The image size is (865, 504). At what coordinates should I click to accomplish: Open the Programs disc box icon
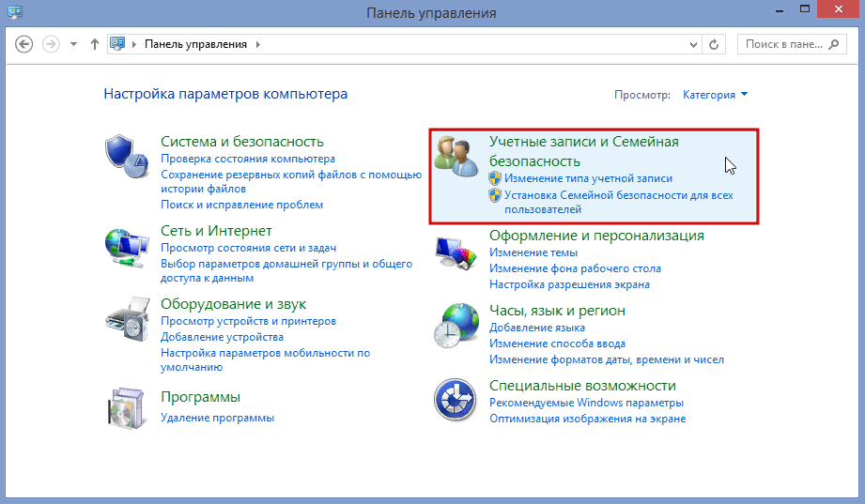click(127, 408)
